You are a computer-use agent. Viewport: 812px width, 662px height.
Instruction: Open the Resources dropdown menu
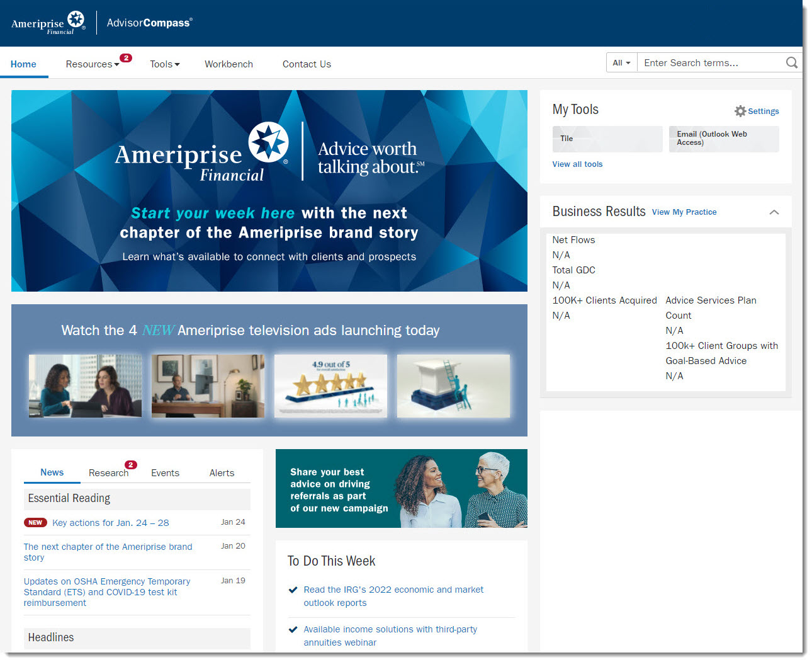[x=92, y=64]
